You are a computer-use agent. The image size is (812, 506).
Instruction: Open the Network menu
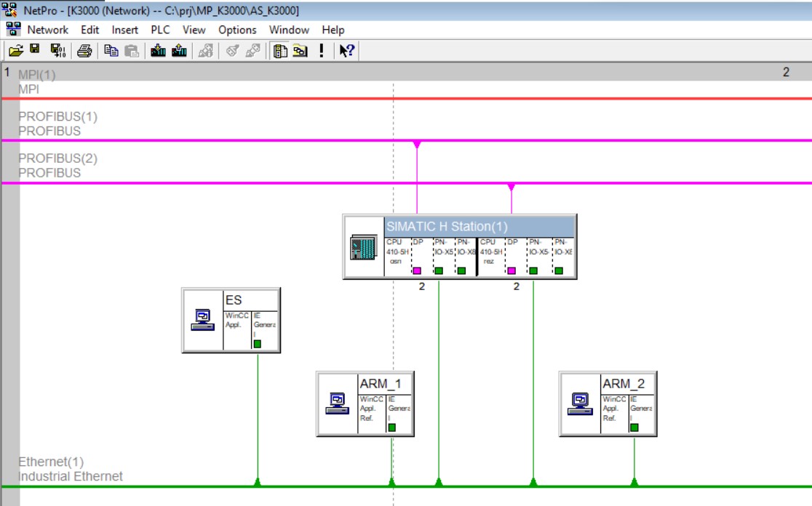click(47, 30)
